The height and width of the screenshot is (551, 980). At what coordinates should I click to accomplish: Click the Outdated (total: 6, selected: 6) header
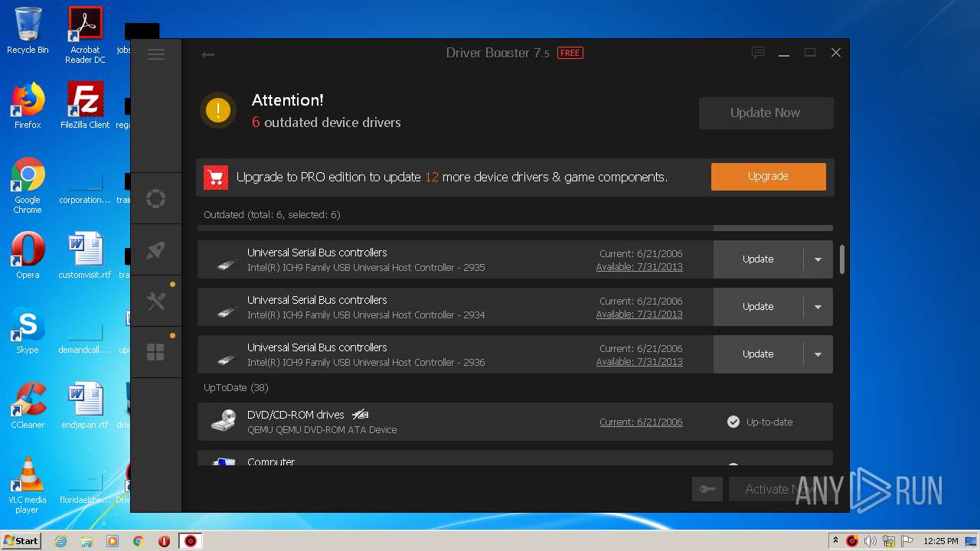(x=272, y=215)
